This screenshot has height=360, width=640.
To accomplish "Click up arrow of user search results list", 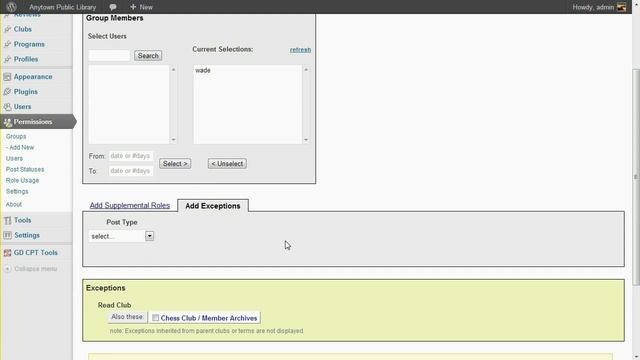I will 173,70.
